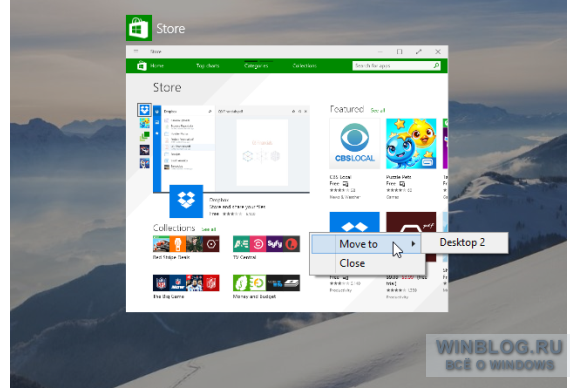
Task: Select the Dropbox thumbnail in the spotlight strip
Action: (x=144, y=110)
